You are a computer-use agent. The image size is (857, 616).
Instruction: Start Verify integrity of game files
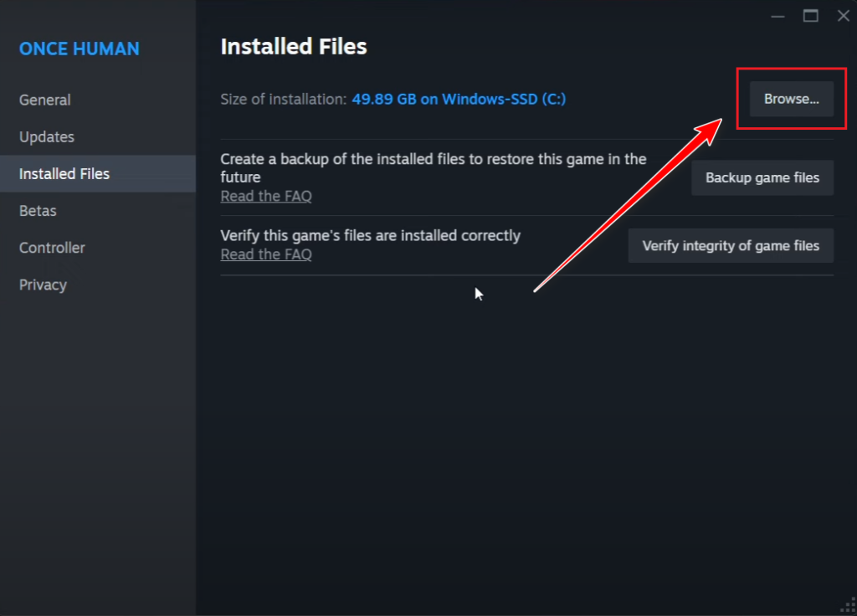click(731, 246)
